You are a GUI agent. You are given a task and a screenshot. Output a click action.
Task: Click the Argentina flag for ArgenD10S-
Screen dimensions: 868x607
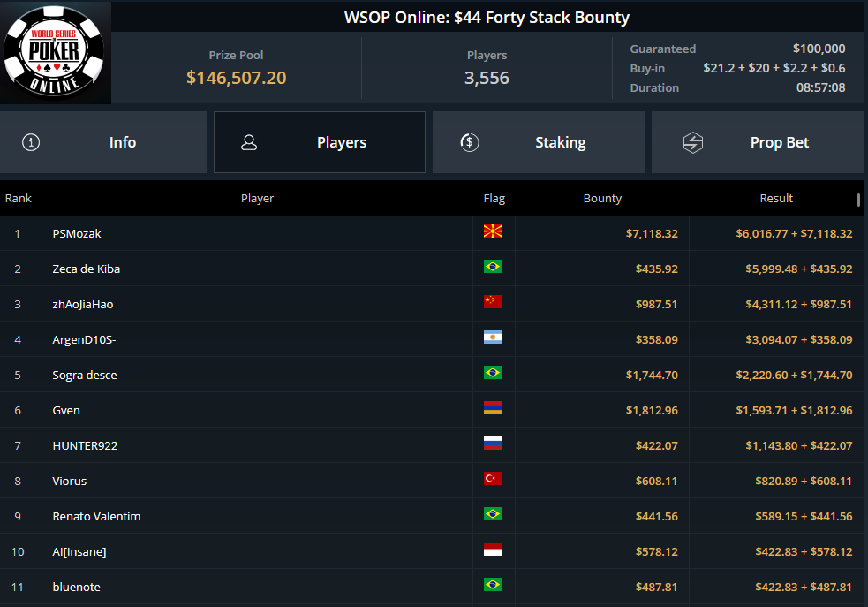point(493,338)
